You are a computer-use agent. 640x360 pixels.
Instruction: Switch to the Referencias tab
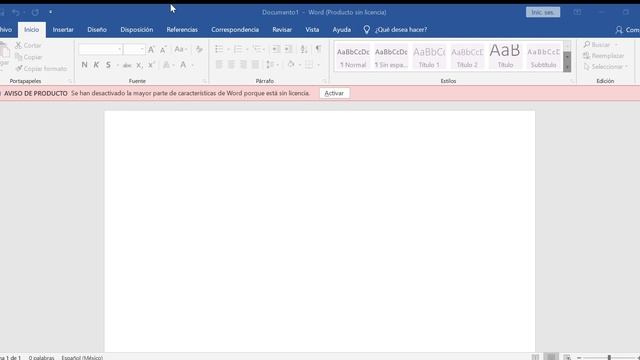point(182,30)
